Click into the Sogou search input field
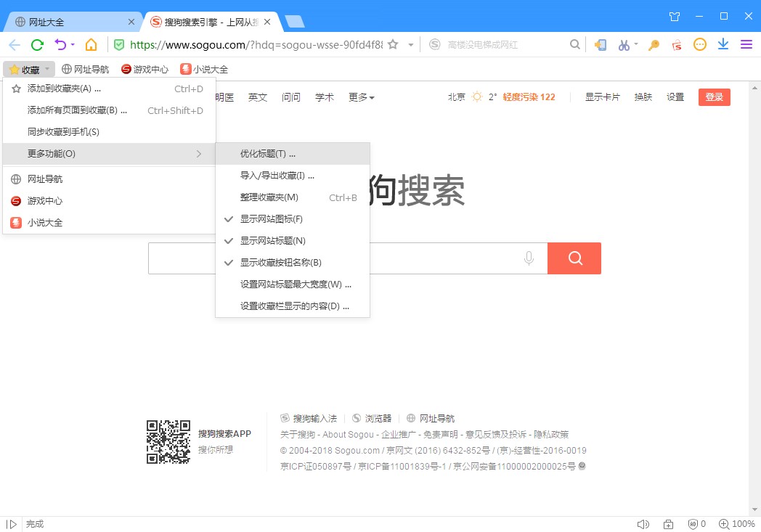The width and height of the screenshot is (761, 532). pyautogui.click(x=348, y=258)
